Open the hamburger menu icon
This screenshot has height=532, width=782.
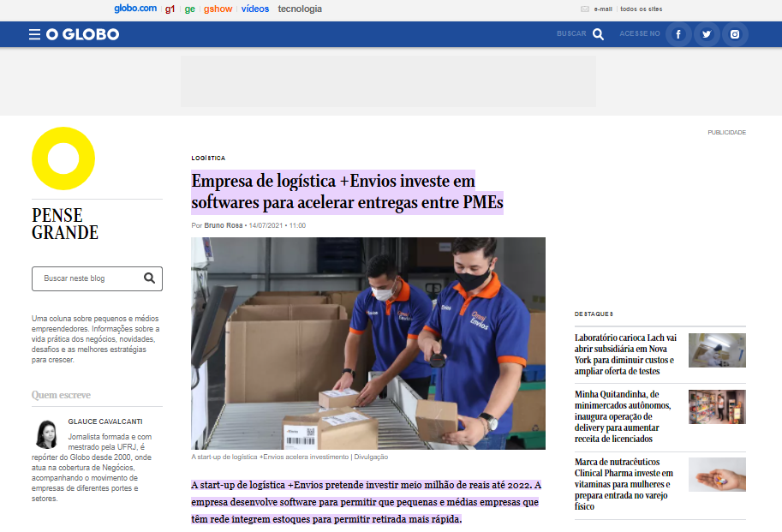click(x=34, y=34)
